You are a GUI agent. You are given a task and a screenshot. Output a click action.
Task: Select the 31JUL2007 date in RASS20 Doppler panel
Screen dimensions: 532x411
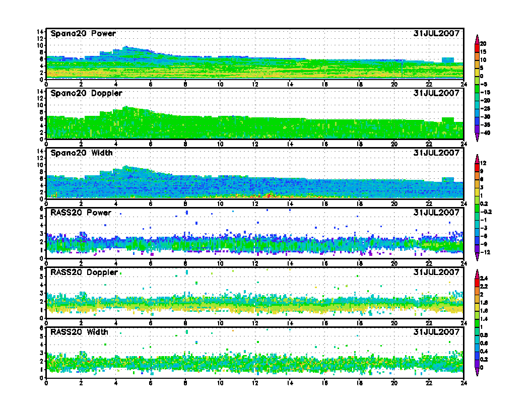pos(436,272)
